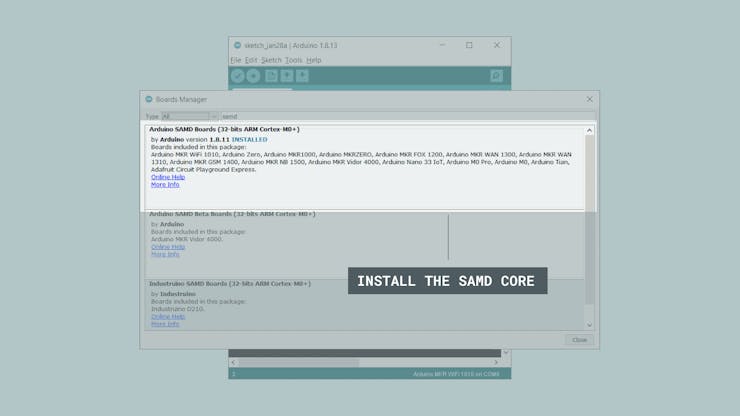740x416 pixels.
Task: Click down arrow of console vertical scrollbar
Action: click(506, 353)
